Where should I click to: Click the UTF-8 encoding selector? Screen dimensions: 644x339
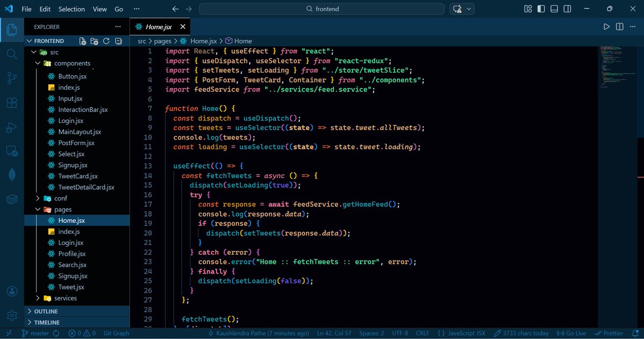click(x=400, y=333)
